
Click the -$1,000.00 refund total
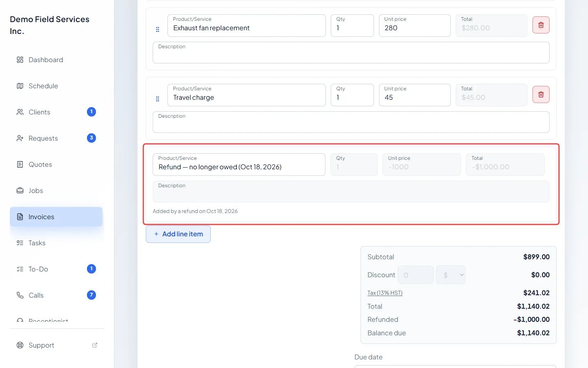pos(506,164)
